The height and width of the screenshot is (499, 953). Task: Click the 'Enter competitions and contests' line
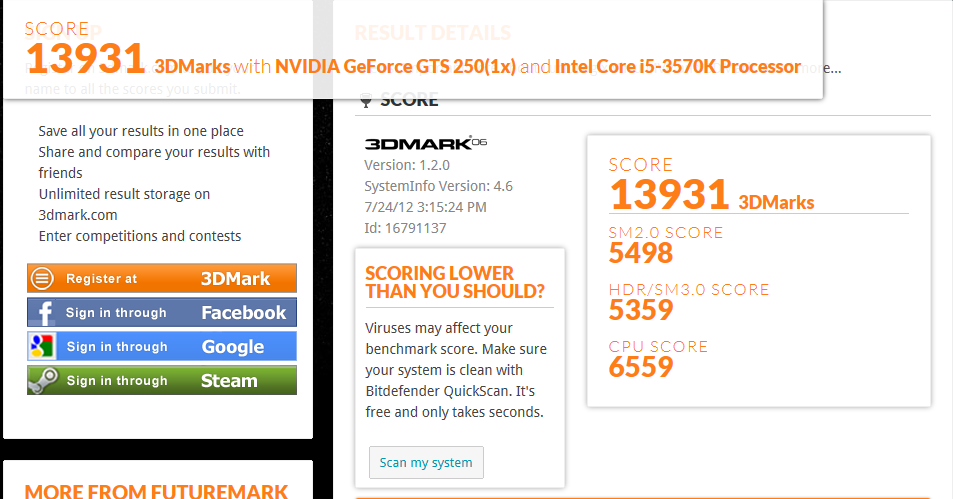tap(140, 236)
